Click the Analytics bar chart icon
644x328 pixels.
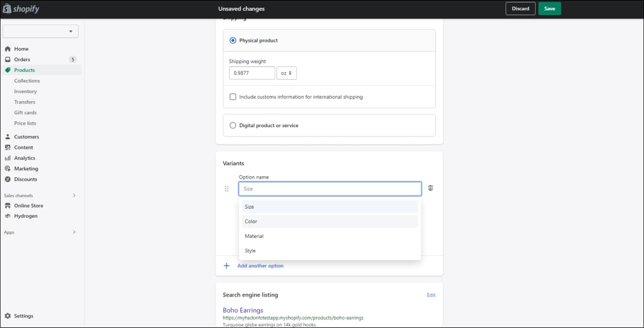8,158
